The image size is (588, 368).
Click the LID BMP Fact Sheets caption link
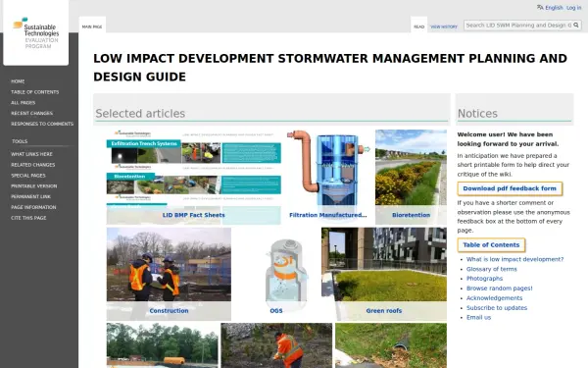click(x=193, y=215)
